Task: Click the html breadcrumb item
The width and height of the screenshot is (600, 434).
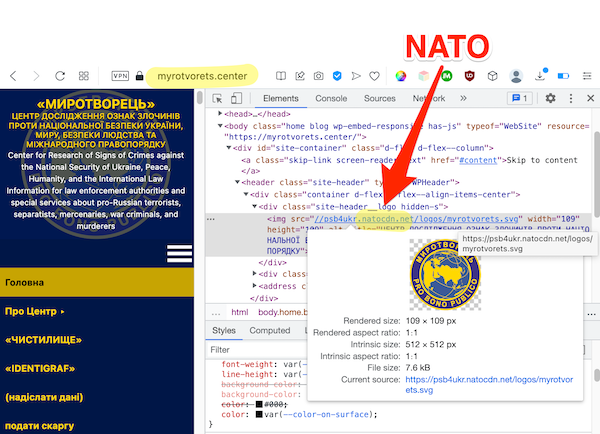Action: pos(240,312)
